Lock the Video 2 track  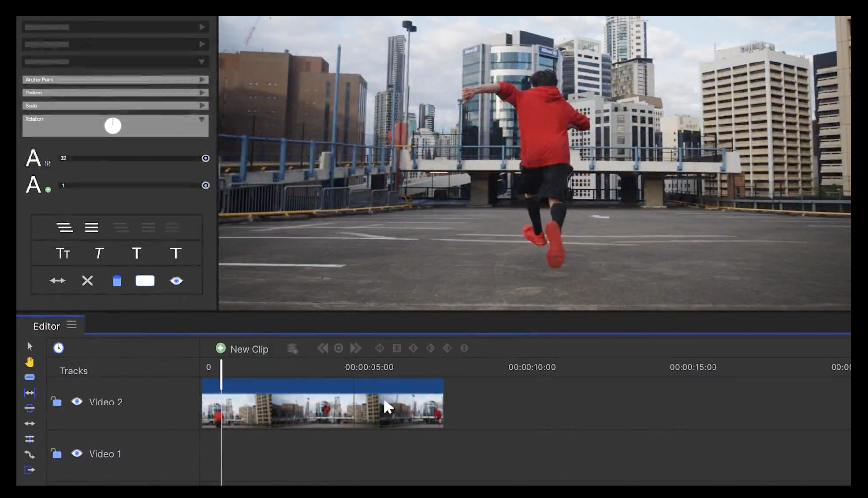(56, 402)
